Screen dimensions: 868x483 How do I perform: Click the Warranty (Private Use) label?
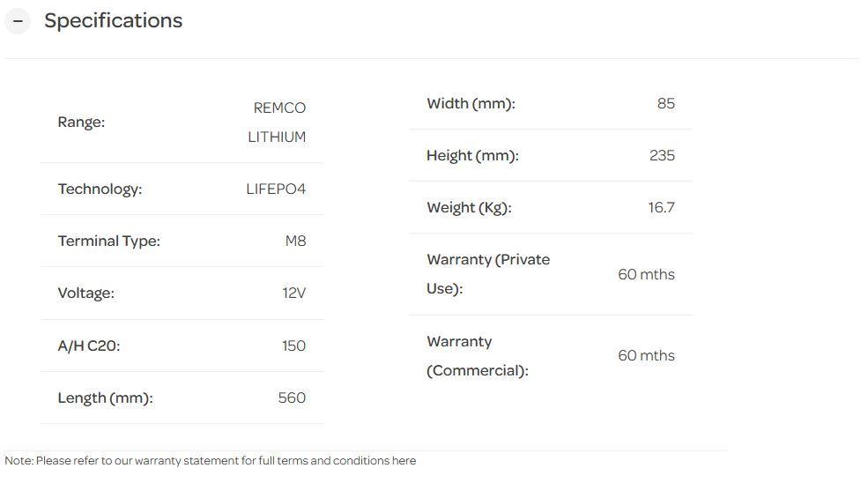pyautogui.click(x=488, y=274)
